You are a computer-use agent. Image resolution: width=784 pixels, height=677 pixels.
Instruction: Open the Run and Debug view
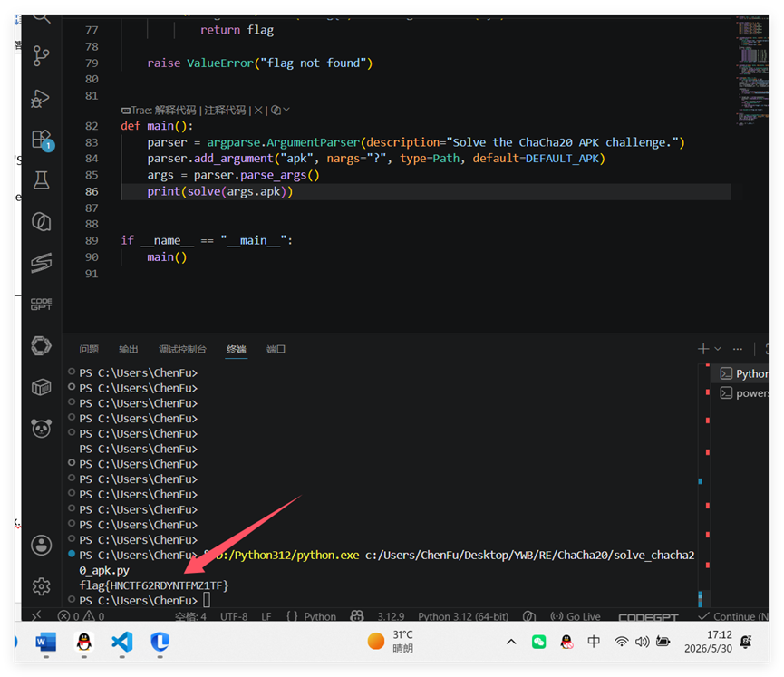click(41, 99)
